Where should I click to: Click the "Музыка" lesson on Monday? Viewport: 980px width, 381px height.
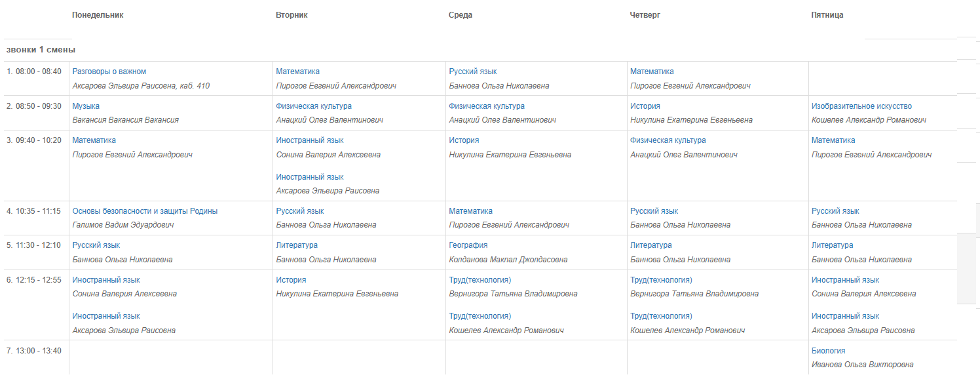[x=86, y=106]
